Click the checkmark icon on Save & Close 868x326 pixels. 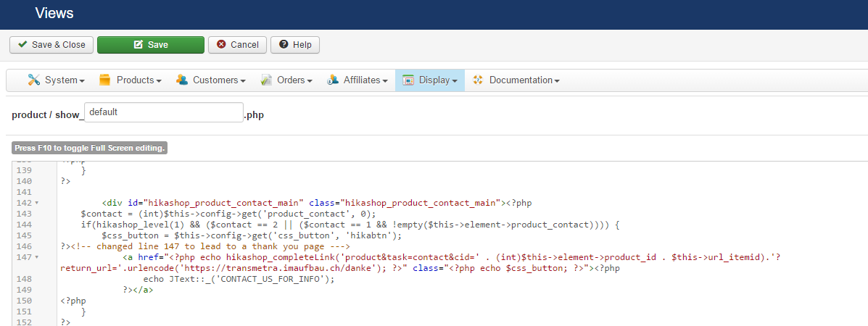(x=23, y=45)
